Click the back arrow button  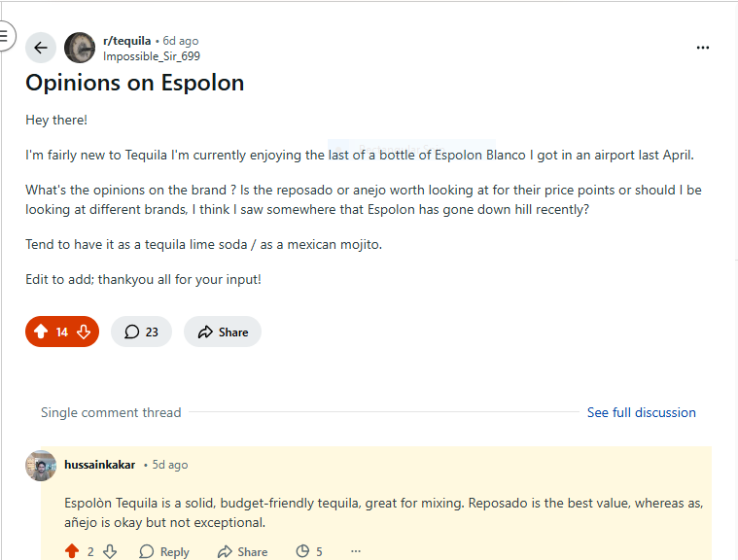pos(41,48)
